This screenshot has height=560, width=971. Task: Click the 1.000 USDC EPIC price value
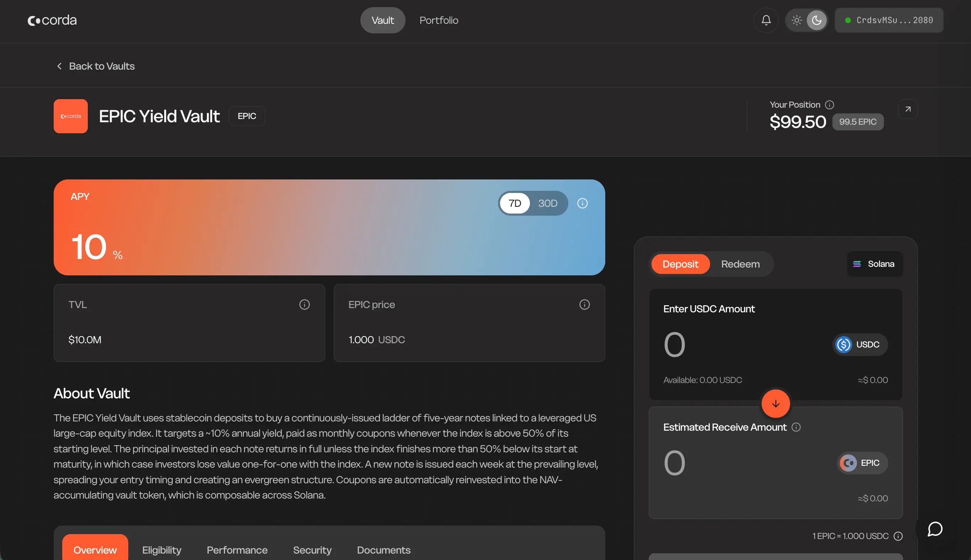(377, 340)
